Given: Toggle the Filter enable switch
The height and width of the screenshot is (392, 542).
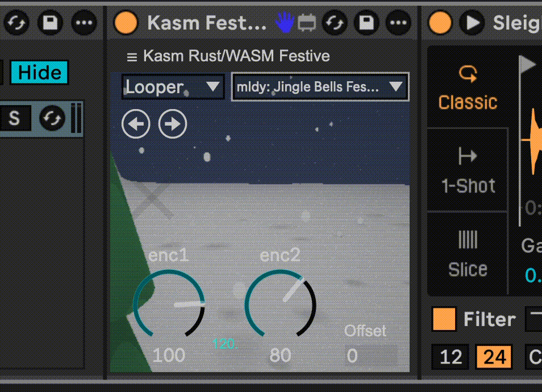Looking at the screenshot, I should pyautogui.click(x=444, y=319).
